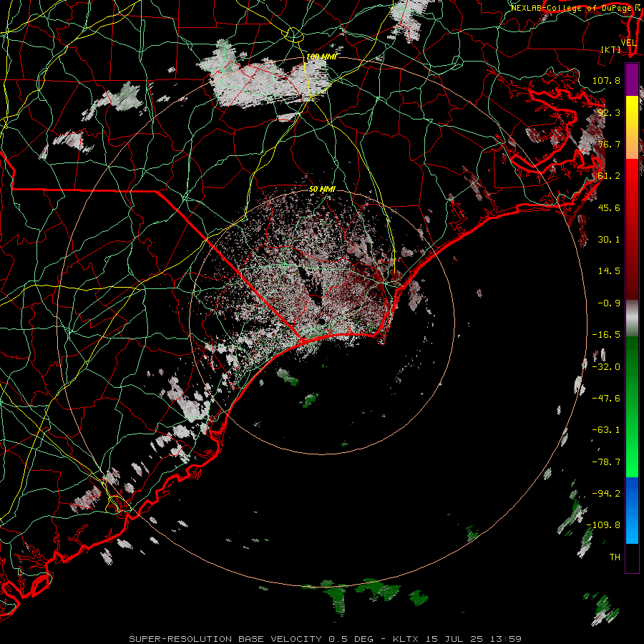644x644 pixels.
Task: Click the -94.2 value on the velocity scale
Action: pos(606,493)
